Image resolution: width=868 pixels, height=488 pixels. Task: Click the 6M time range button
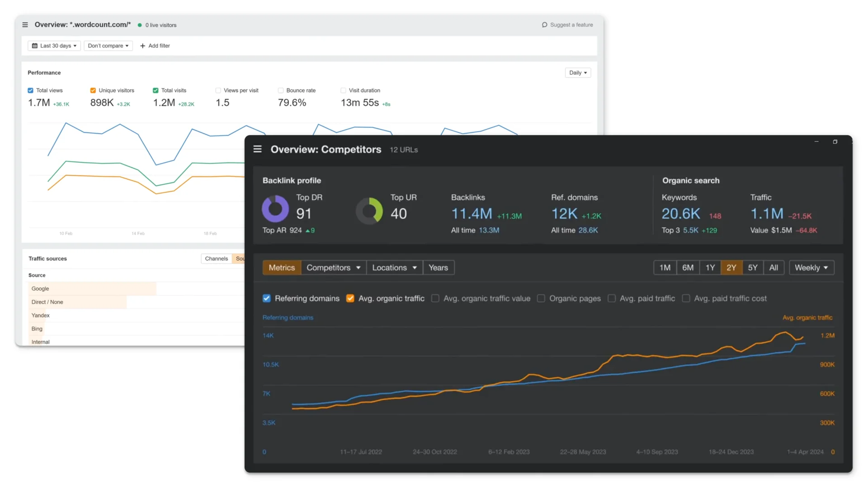tap(688, 267)
